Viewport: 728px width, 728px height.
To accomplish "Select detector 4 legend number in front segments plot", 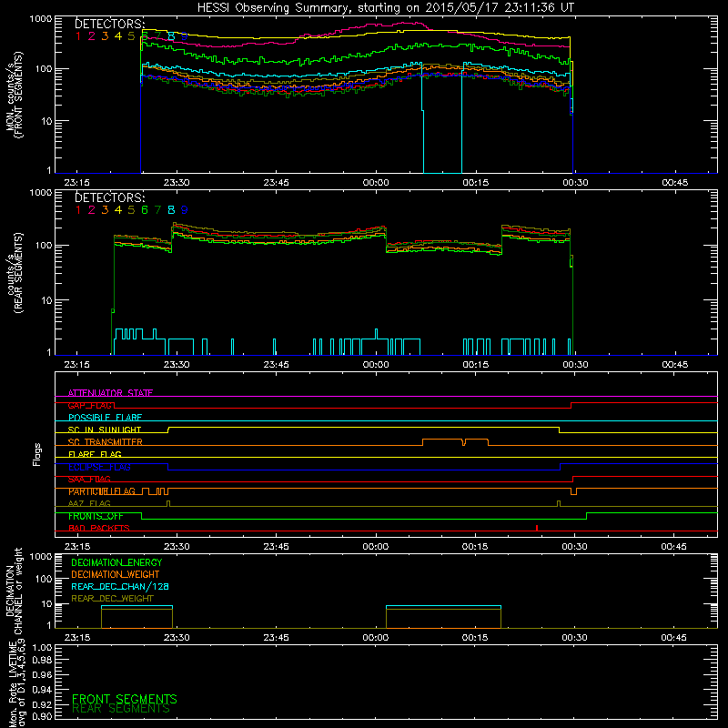I will coord(118,36).
